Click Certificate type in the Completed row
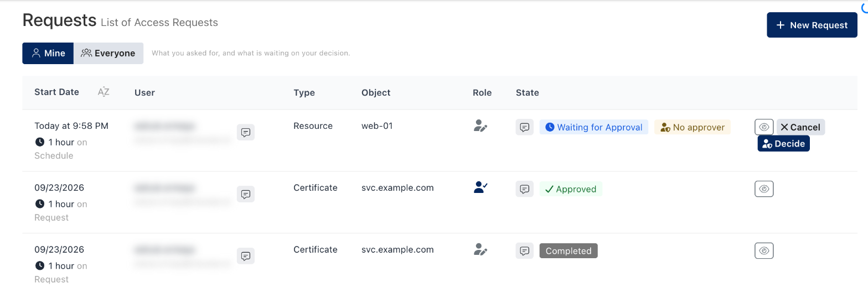This screenshot has width=868, height=298. pos(316,249)
